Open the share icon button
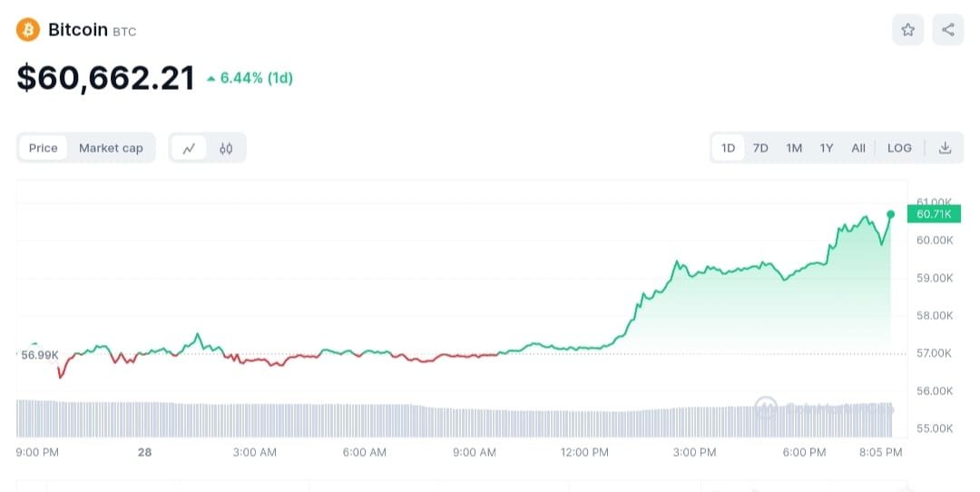 [x=948, y=30]
